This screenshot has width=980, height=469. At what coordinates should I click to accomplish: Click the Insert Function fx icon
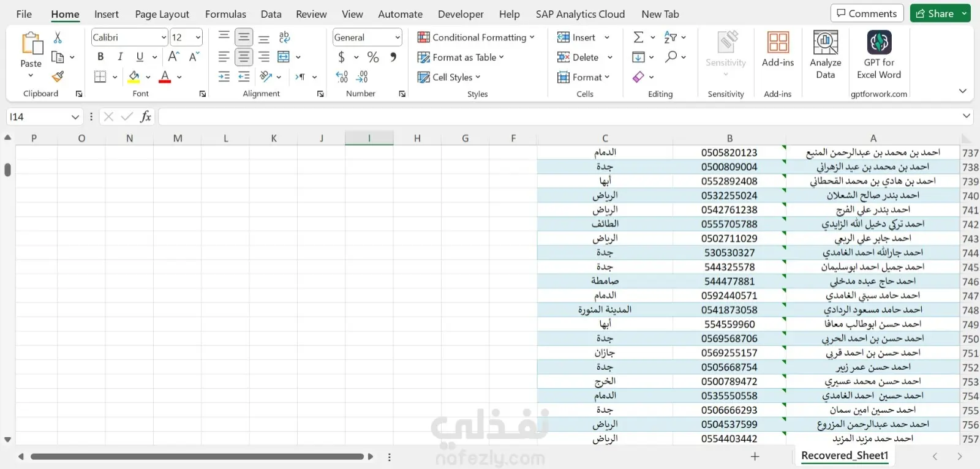tap(146, 116)
